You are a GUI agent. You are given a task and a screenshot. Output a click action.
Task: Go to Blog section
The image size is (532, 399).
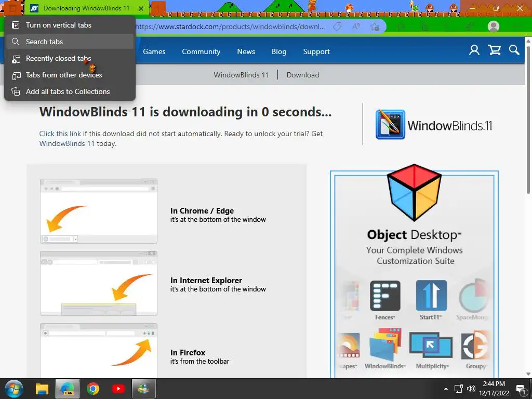[279, 51]
